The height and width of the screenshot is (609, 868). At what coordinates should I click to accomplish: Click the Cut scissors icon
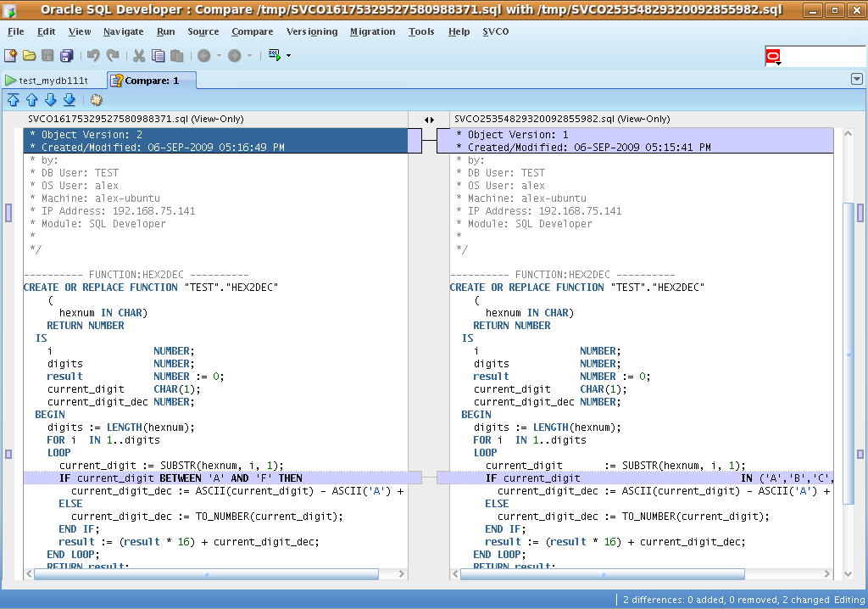138,56
